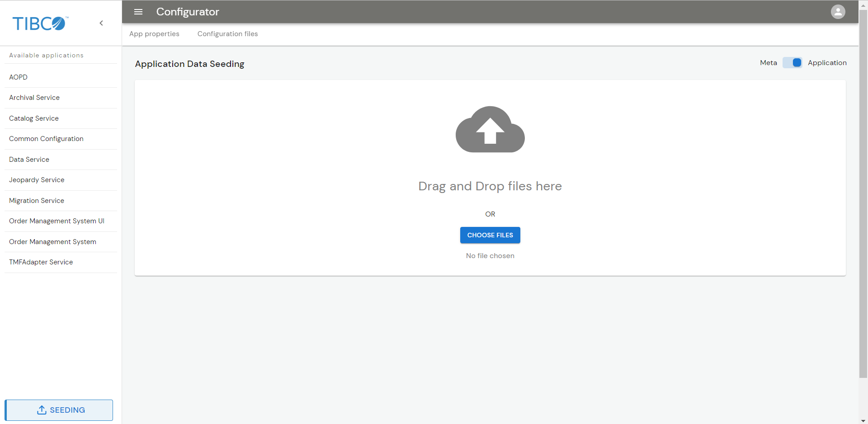Click the CHOOSE FILES button
Image resolution: width=868 pixels, height=424 pixels.
[490, 235]
